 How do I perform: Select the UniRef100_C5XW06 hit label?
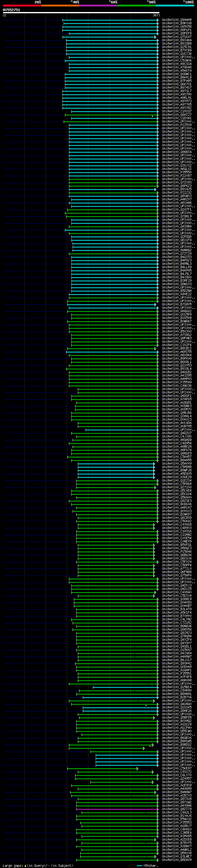point(177,61)
